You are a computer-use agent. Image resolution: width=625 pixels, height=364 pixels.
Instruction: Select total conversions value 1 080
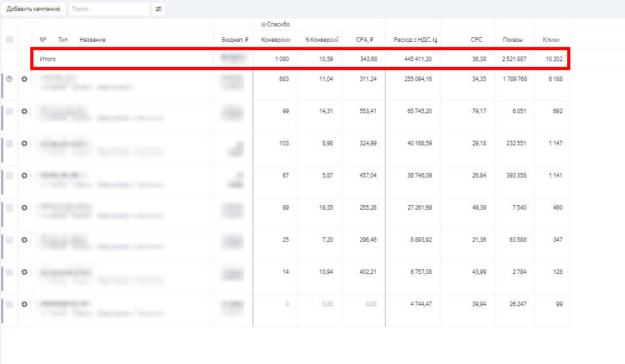point(282,59)
